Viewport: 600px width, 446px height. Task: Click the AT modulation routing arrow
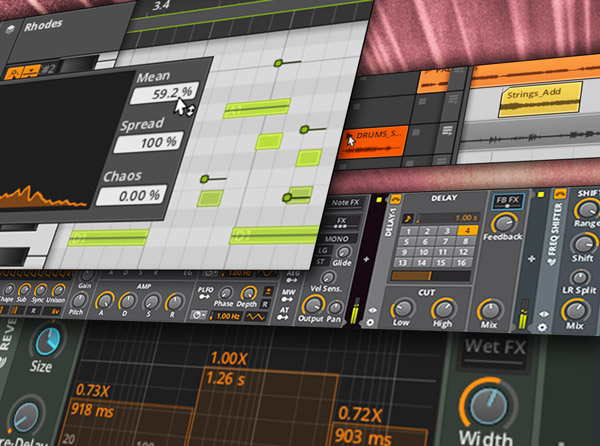(283, 317)
